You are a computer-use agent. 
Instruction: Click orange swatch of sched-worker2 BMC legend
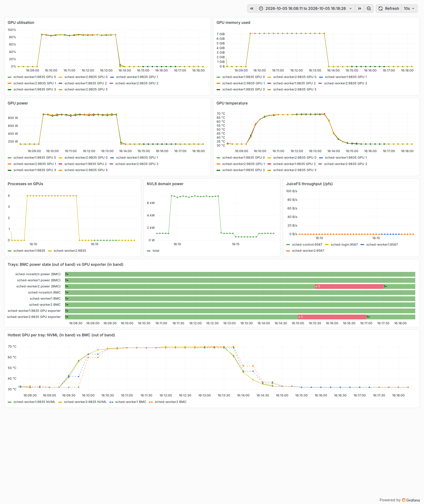(151, 402)
